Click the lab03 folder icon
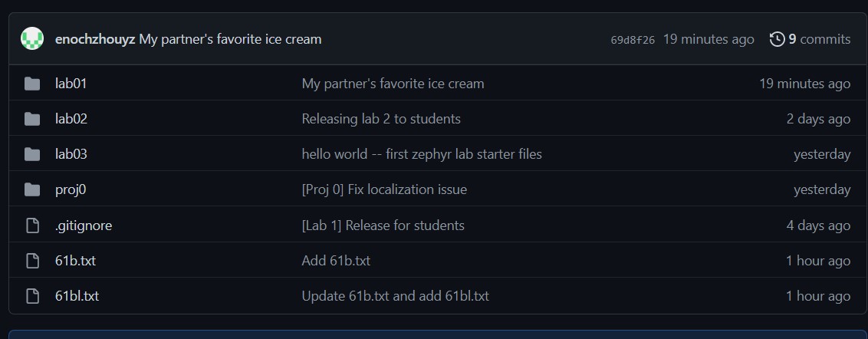 pos(32,154)
